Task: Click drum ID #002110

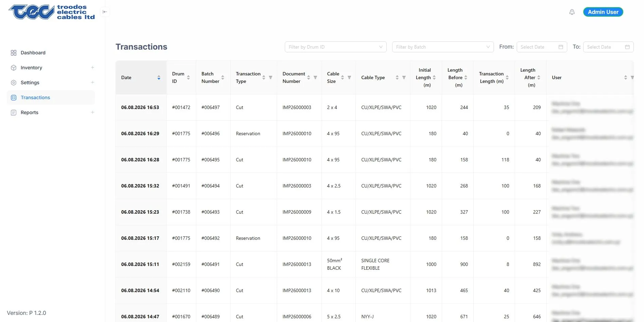Action: 181,290
